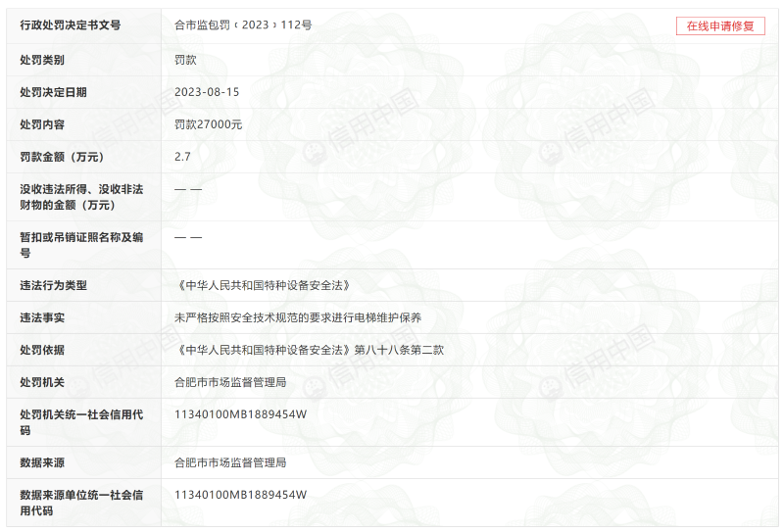Select the 没收违法所得 label cell

pyautogui.click(x=81, y=197)
